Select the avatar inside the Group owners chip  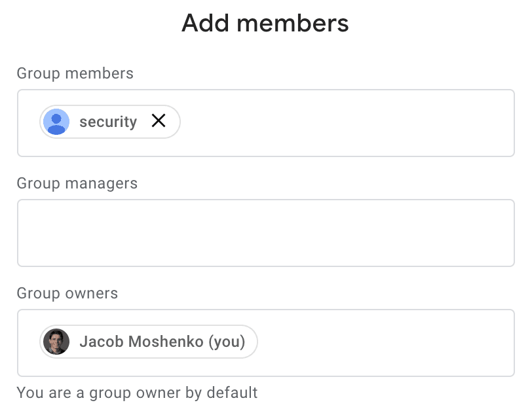coord(57,342)
